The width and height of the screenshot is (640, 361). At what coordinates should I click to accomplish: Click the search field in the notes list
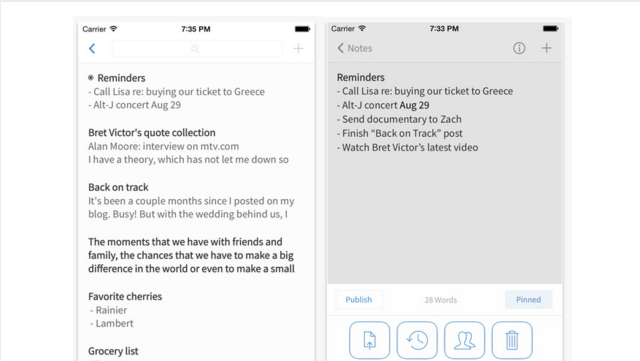pos(197,49)
